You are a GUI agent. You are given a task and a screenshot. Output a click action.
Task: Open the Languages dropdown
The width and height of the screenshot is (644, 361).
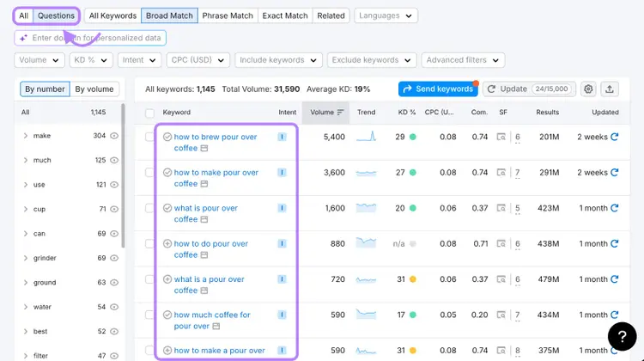pyautogui.click(x=386, y=15)
